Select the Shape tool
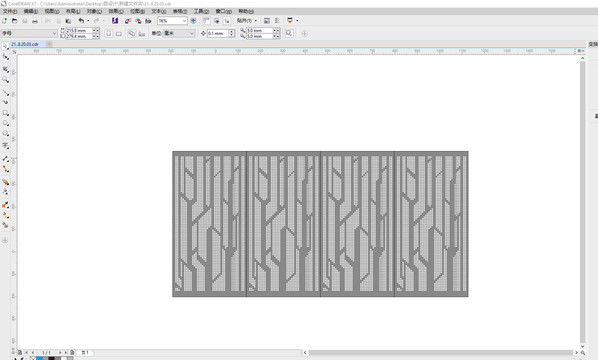 [5, 57]
